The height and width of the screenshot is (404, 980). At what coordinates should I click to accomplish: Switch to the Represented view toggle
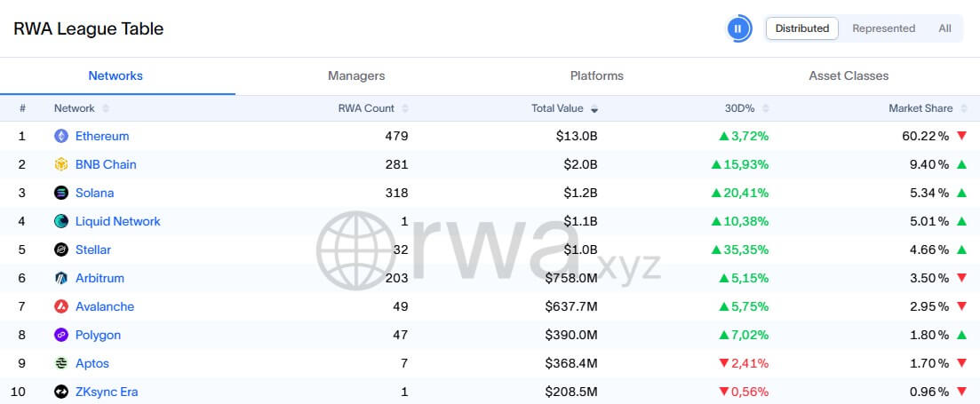[x=883, y=28]
